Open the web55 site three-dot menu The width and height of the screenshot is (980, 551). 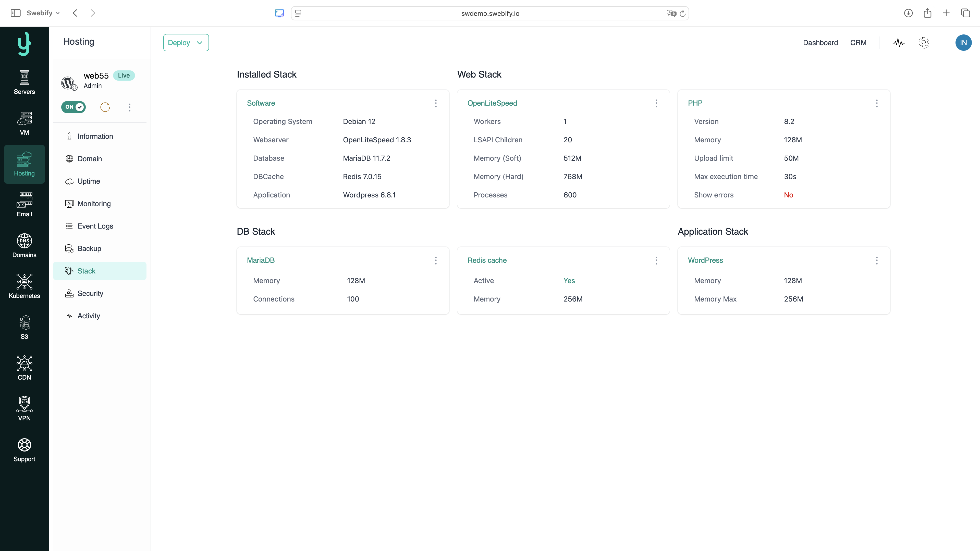[x=130, y=107]
